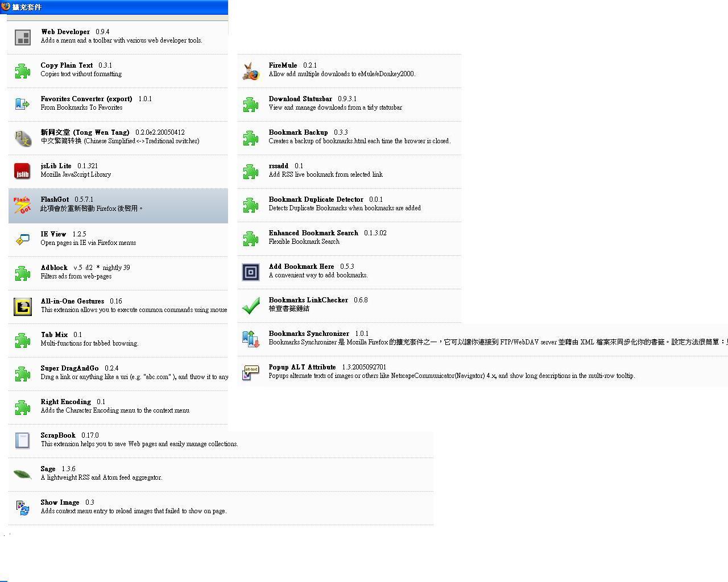Click the "擴充套件" window title text
Viewport: 728px width, 582px height.
click(27, 7)
